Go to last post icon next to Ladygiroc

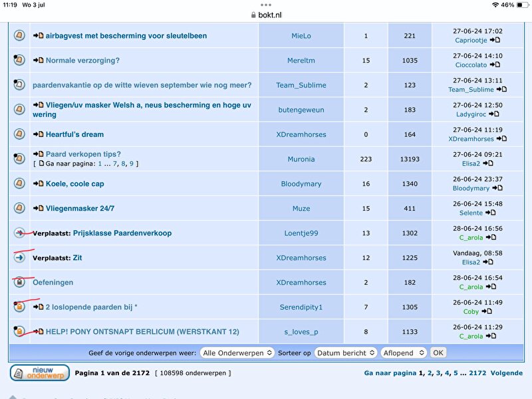click(x=493, y=114)
